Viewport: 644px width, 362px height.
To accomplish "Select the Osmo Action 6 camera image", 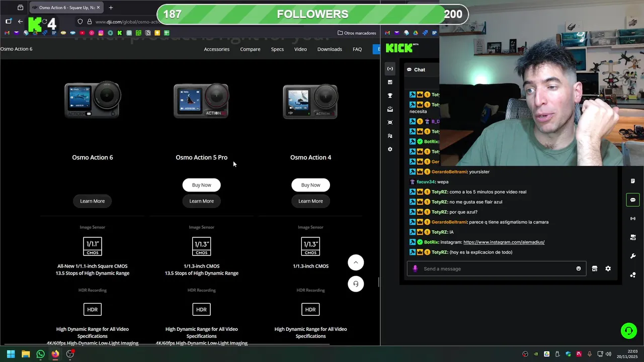I will [93, 101].
